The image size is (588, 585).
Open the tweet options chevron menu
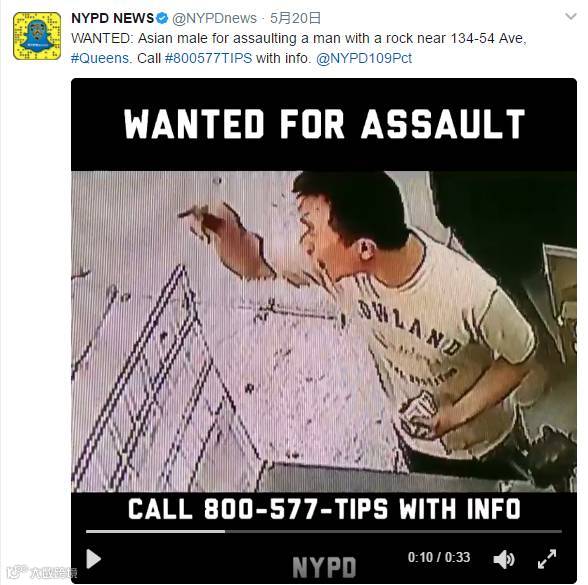click(x=570, y=16)
